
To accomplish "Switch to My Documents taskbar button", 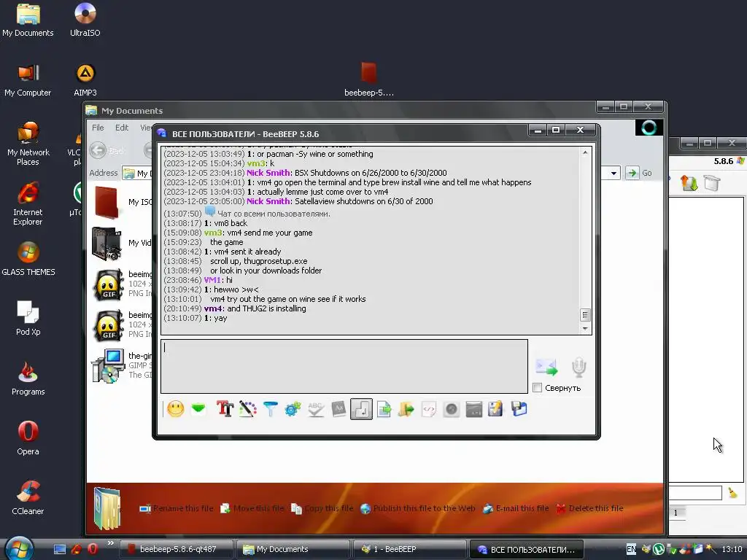I will click(293, 549).
